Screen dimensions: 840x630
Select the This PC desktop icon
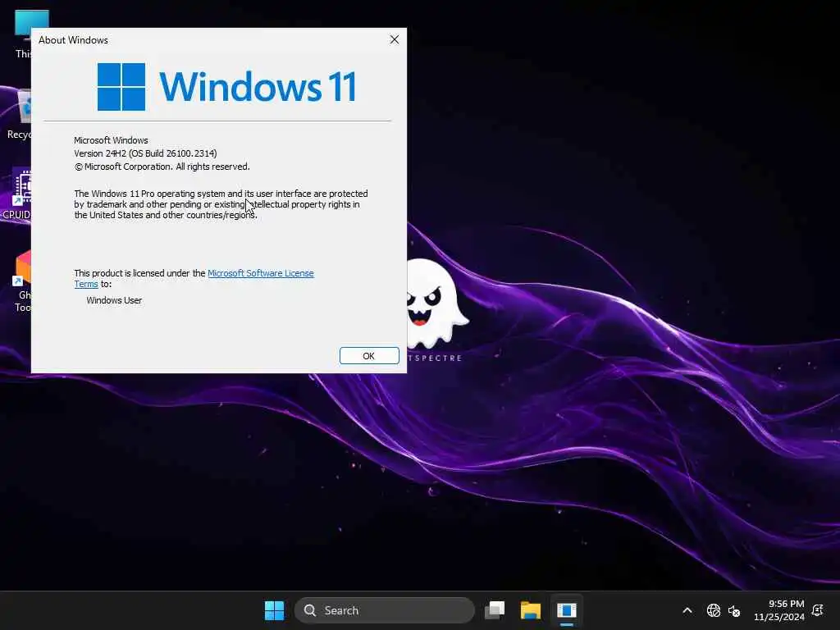[24, 33]
